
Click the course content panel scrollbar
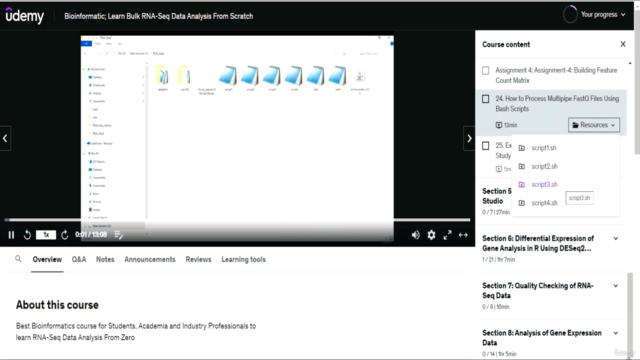630,316
